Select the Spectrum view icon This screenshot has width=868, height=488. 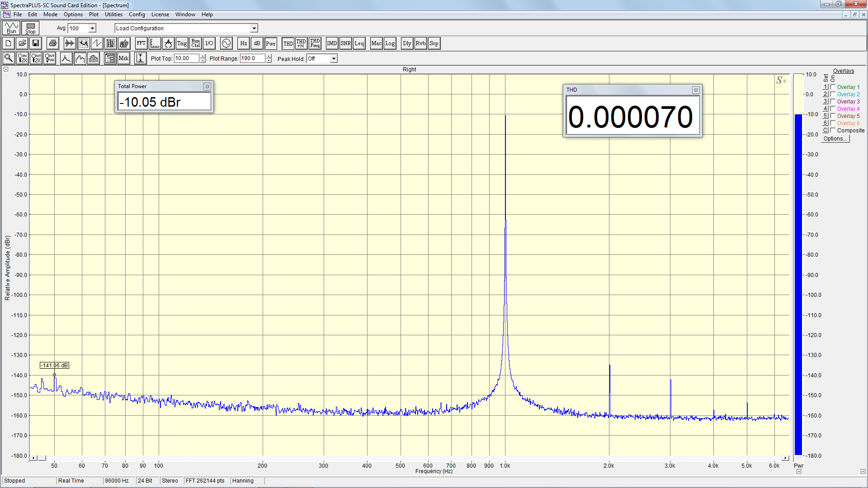click(83, 43)
